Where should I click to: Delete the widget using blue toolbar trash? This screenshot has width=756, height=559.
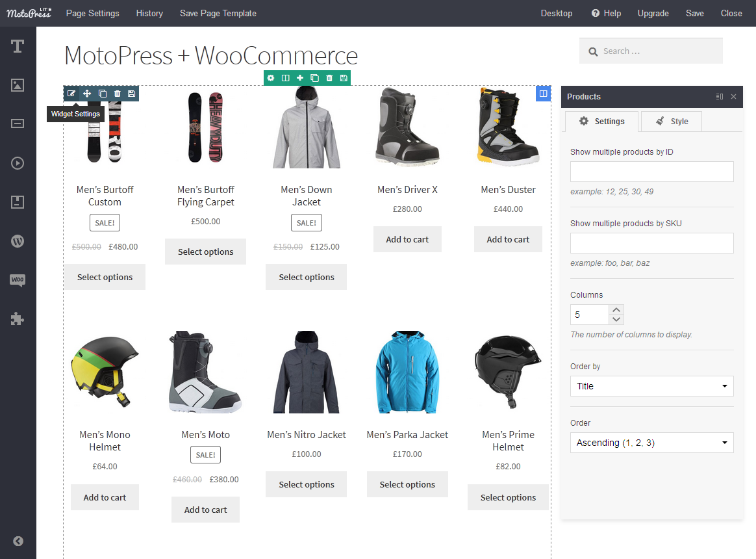point(117,94)
